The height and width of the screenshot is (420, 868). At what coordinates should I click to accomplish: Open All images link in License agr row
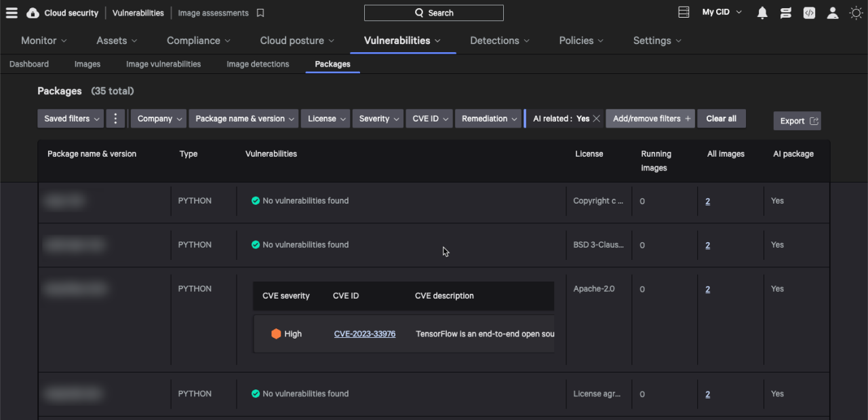pyautogui.click(x=707, y=395)
